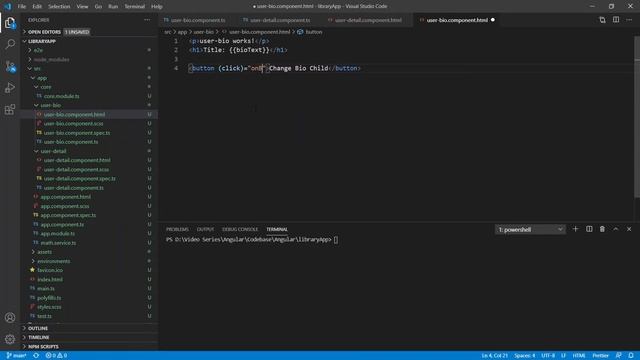
Task: Open styles.scss in explorer
Action: 49,307
